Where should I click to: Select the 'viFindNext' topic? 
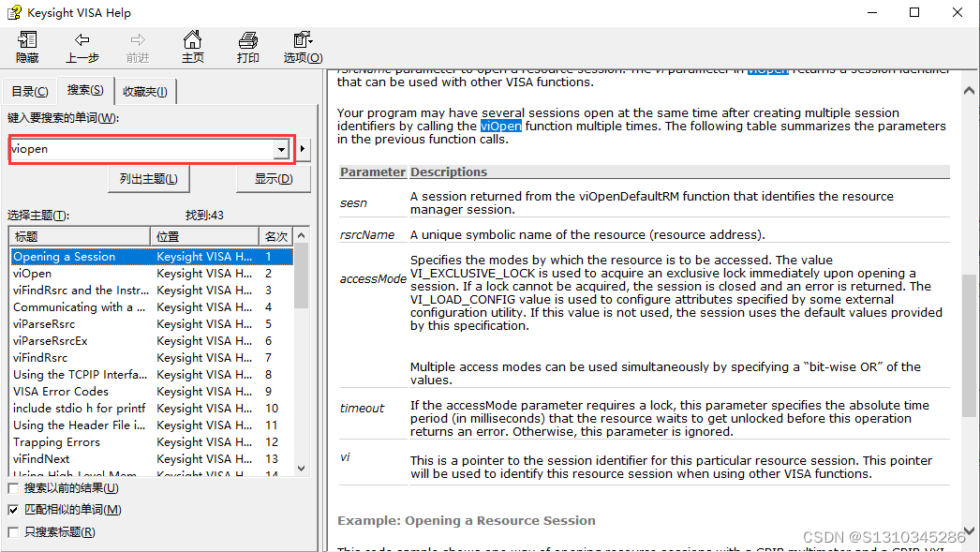pos(152,459)
